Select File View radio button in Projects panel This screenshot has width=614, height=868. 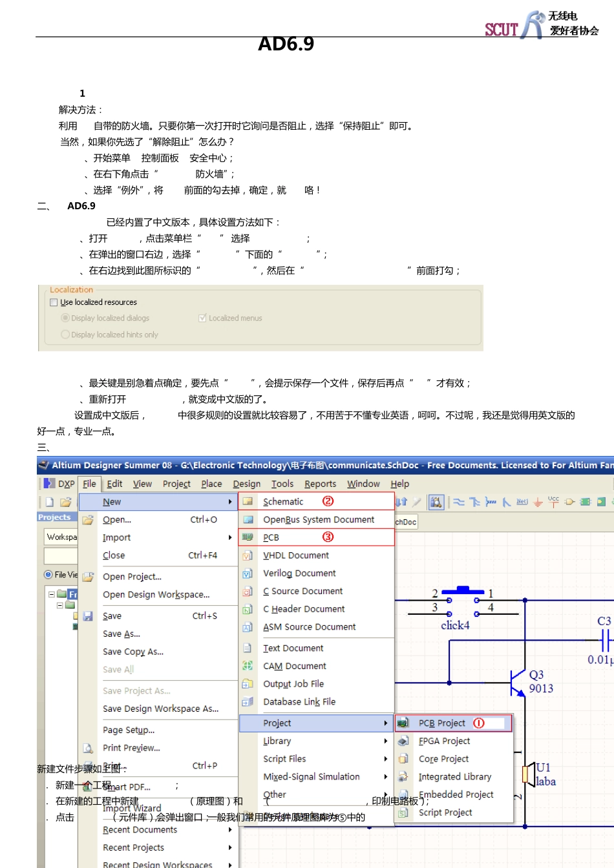tap(48, 575)
